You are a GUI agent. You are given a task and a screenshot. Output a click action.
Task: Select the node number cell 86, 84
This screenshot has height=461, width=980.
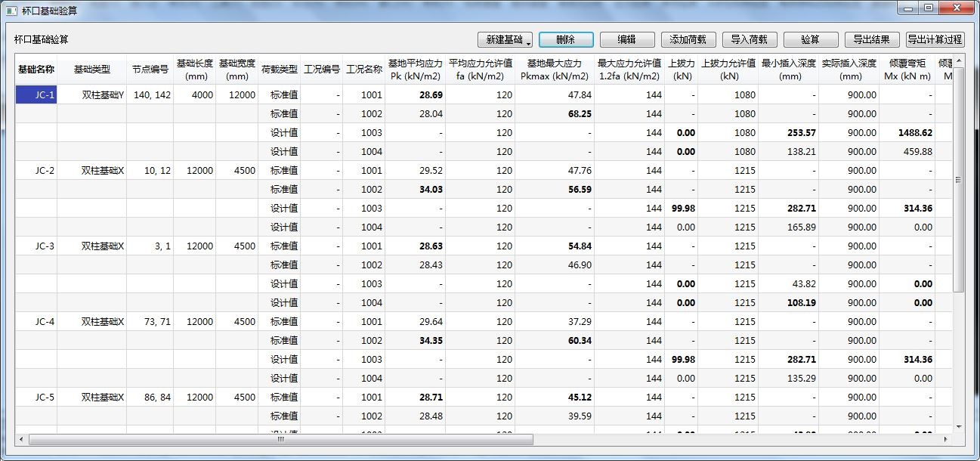(x=150, y=398)
